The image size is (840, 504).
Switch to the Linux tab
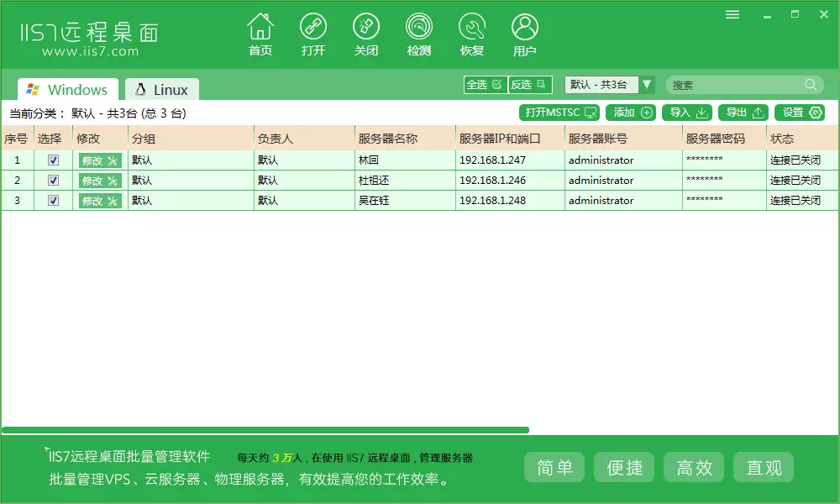click(x=162, y=89)
